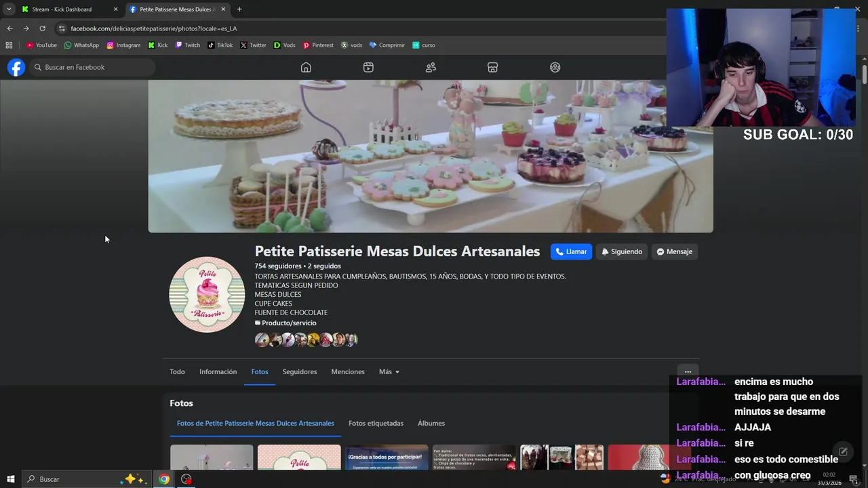Open the TikTok bookmark
The image size is (868, 488).
tap(220, 45)
